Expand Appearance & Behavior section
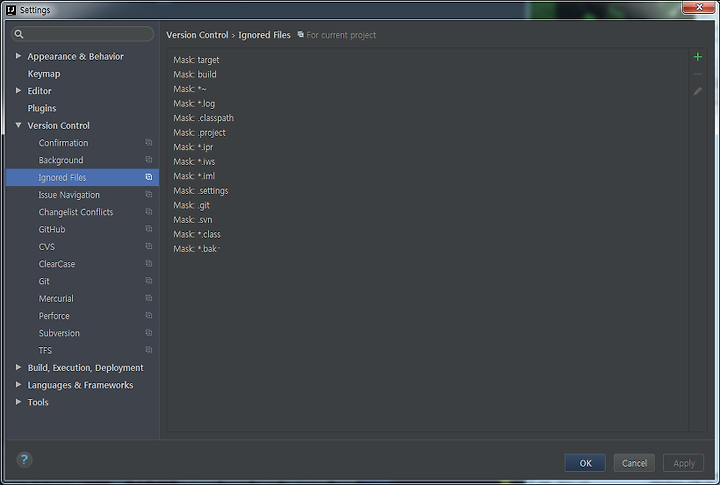The height and width of the screenshot is (485, 720). click(18, 56)
